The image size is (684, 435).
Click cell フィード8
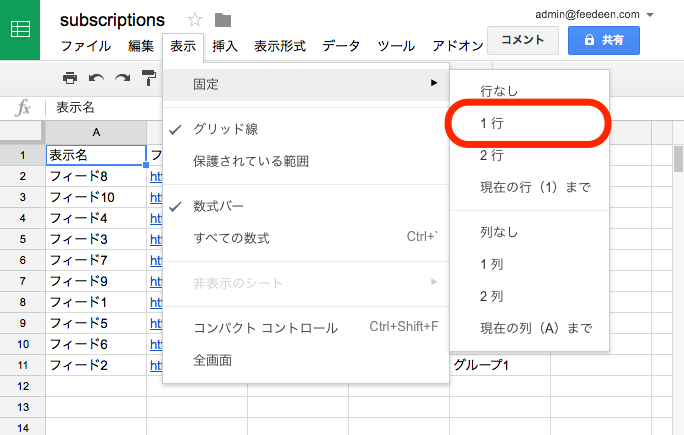(x=96, y=176)
